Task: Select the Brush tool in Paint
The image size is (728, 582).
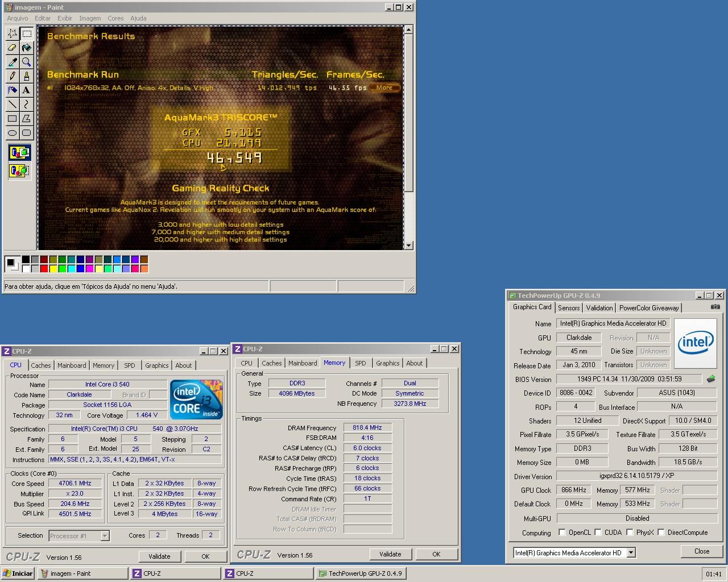Action: 26,76
